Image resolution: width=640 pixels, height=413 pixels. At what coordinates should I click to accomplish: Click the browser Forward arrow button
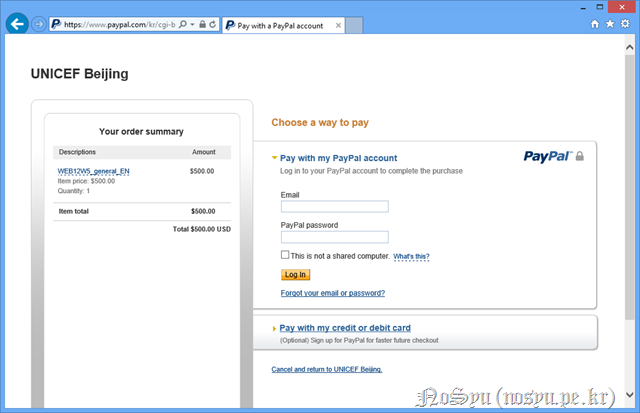pyautogui.click(x=39, y=24)
